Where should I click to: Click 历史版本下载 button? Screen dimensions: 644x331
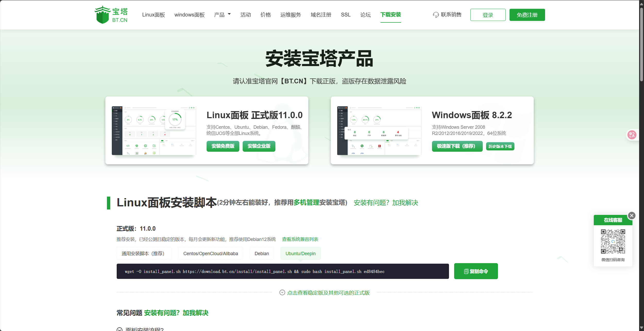coord(500,146)
